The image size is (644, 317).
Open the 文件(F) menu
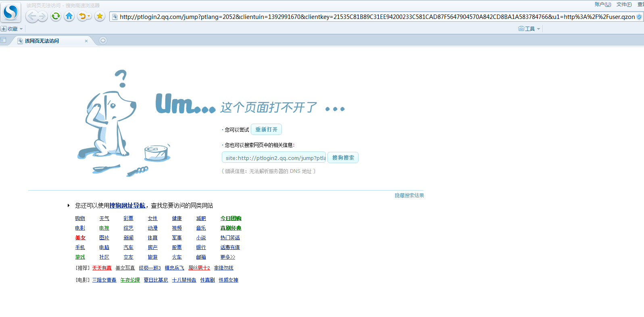624,4
